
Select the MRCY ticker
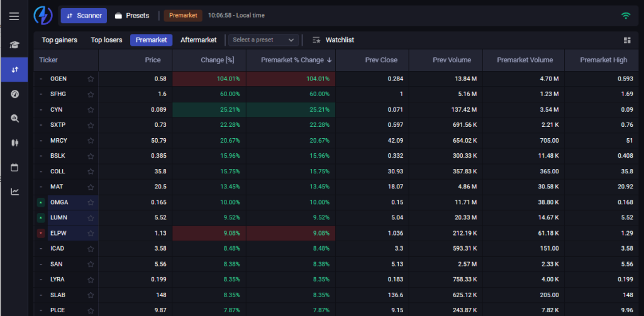pyautogui.click(x=58, y=140)
